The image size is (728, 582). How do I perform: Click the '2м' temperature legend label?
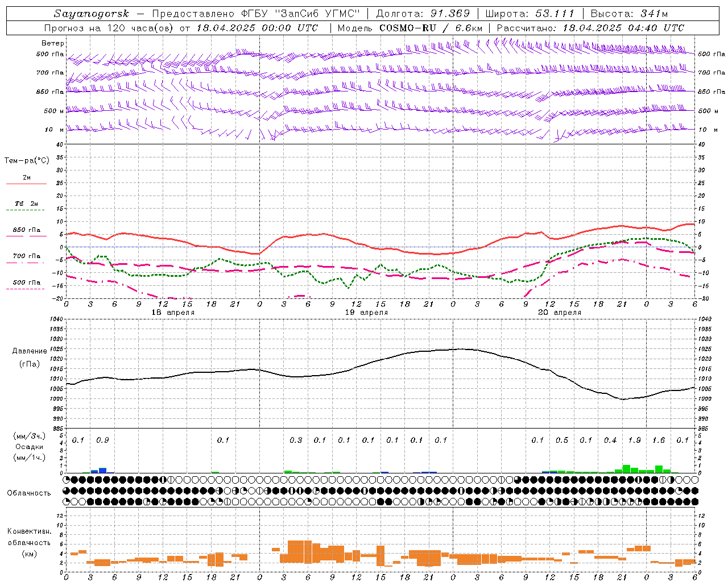tap(27, 177)
